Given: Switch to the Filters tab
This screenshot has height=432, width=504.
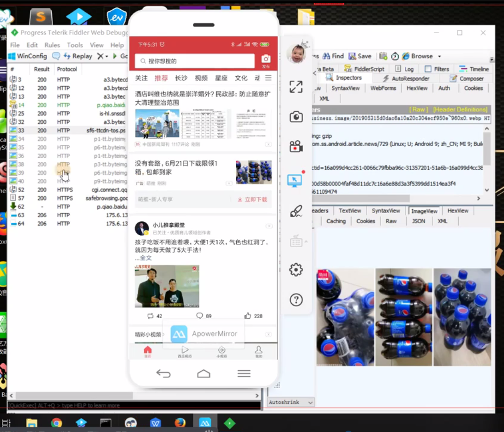Looking at the screenshot, I should pos(437,69).
